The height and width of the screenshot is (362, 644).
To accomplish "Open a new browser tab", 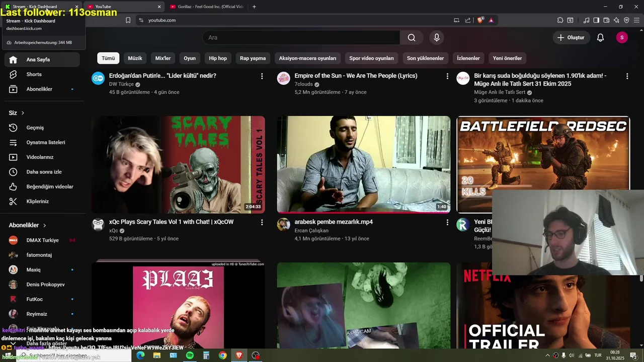I will (x=254, y=7).
